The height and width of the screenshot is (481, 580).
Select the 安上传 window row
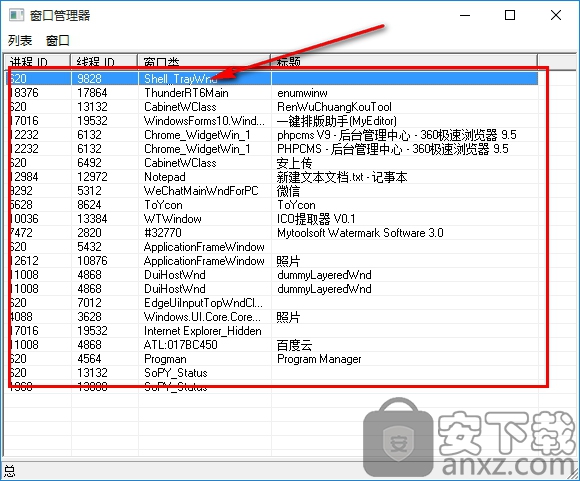pos(272,163)
